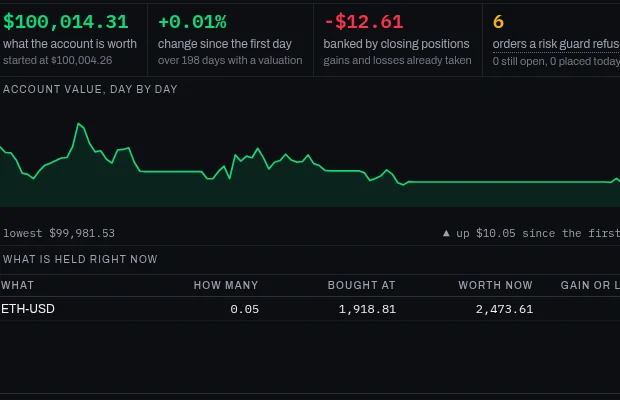
Task: Sort by the WHAT column header
Action: pos(17,285)
